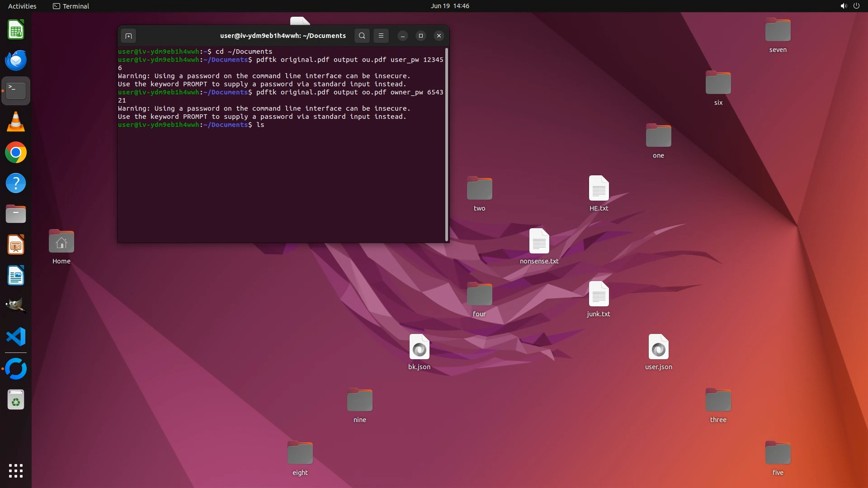868x488 pixels.
Task: Open the Activities overview
Action: click(x=22, y=6)
